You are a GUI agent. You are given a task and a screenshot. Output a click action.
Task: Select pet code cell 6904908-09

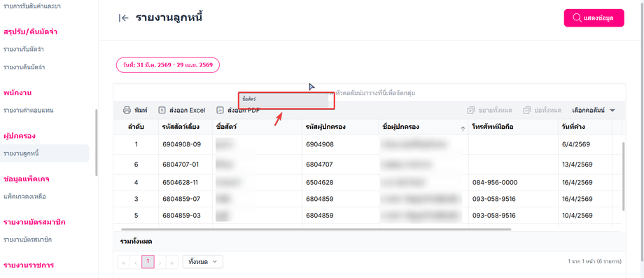pos(185,144)
